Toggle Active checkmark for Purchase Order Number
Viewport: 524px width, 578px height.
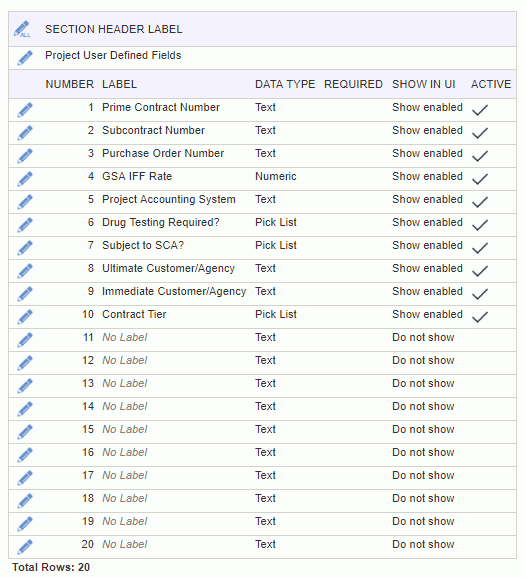tap(480, 156)
